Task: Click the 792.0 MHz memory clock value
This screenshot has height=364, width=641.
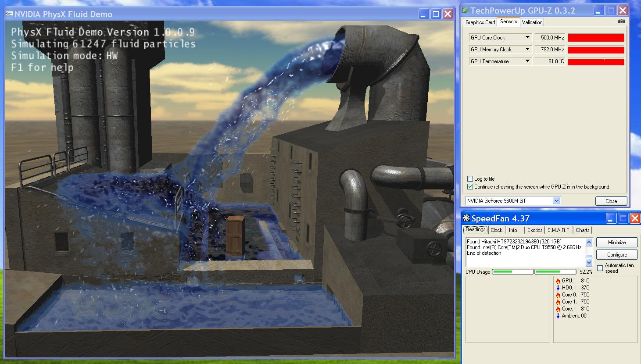Action: tap(550, 50)
